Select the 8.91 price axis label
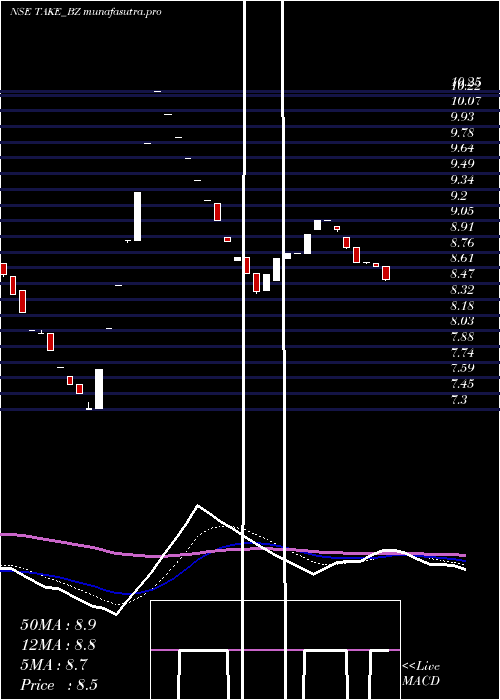This screenshot has height=700, width=500. 462,227
